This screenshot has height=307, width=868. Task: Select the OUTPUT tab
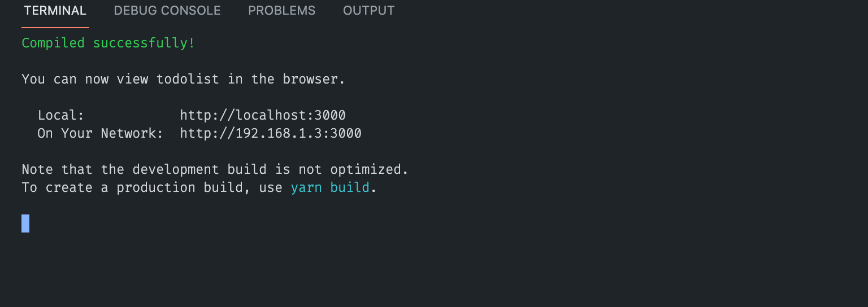(369, 11)
